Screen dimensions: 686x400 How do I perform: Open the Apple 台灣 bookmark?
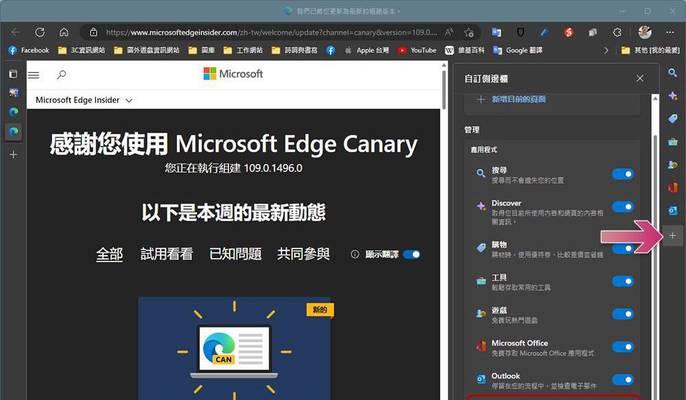coord(366,50)
